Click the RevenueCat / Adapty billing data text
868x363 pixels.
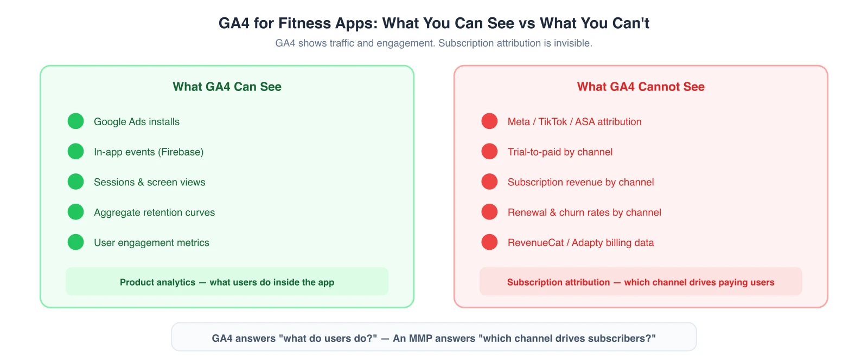(580, 243)
